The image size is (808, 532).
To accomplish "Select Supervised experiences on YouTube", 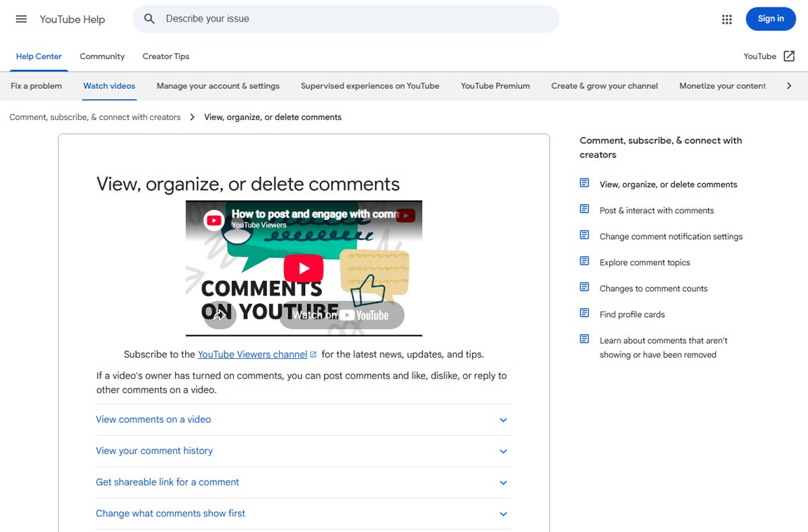I will point(370,86).
